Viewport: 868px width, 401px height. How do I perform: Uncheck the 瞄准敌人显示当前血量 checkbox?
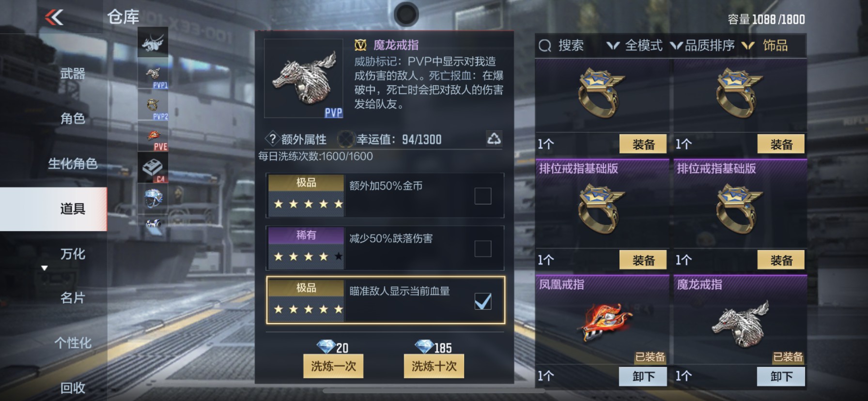tap(482, 301)
